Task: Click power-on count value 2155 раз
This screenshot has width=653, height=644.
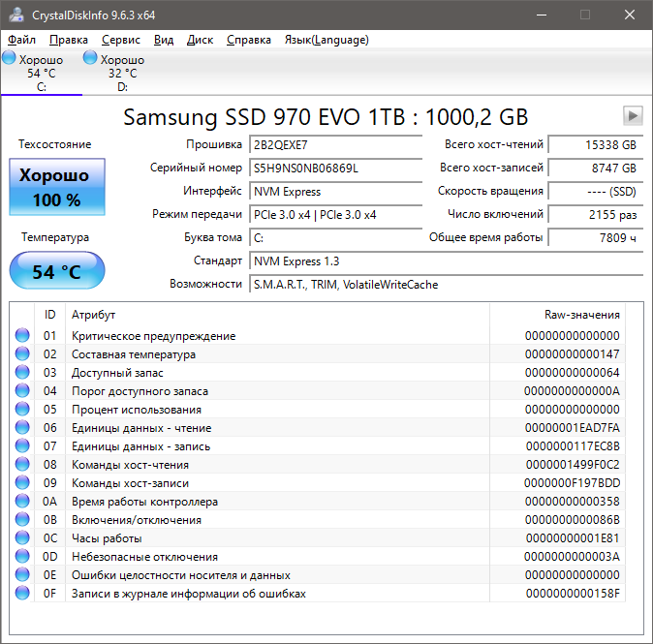Action: [x=596, y=215]
